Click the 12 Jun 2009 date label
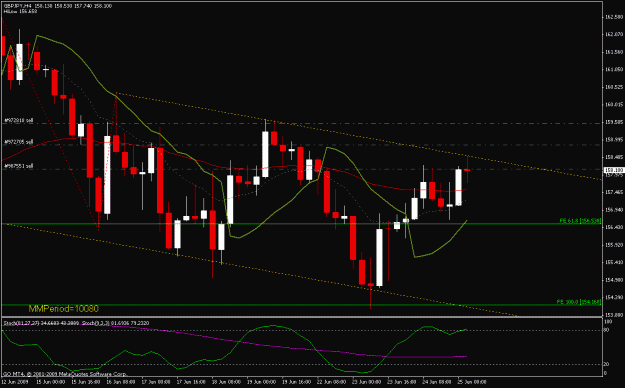The height and width of the screenshot is (388, 625). tap(15, 382)
